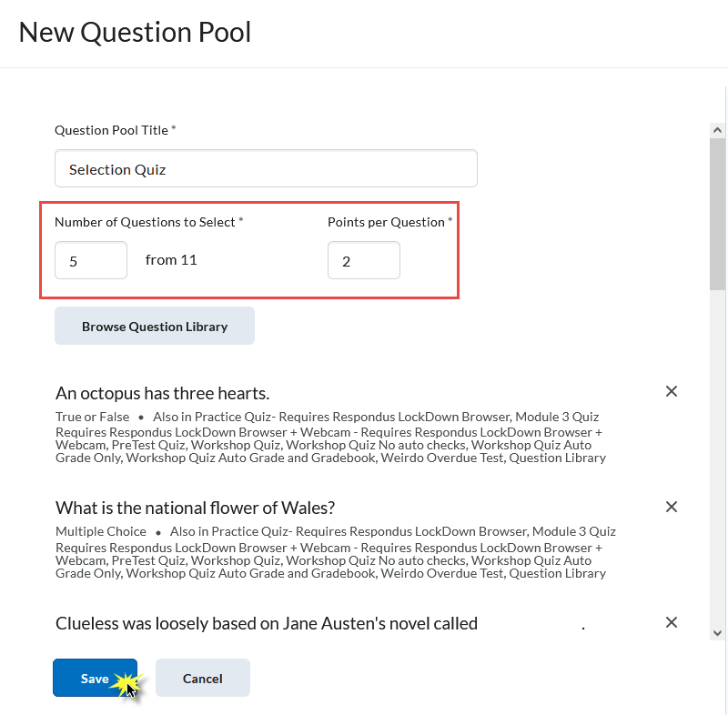Image resolution: width=728 pixels, height=715 pixels.
Task: Select "What is the national flower of Wales?" title
Action: 195,508
